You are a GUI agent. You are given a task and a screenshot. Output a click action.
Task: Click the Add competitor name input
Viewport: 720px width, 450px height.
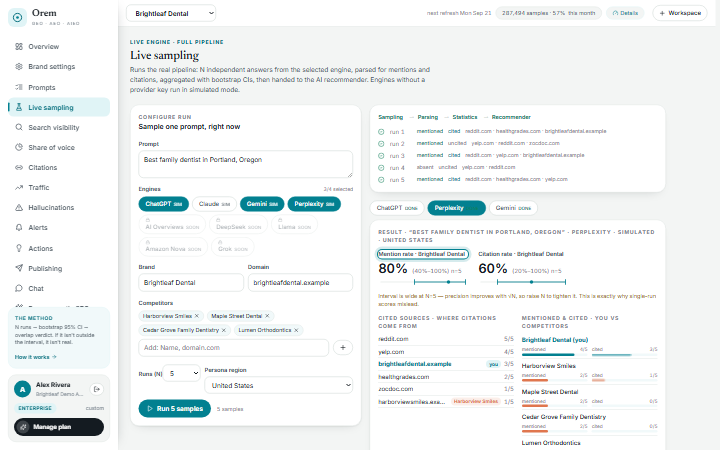pos(234,348)
